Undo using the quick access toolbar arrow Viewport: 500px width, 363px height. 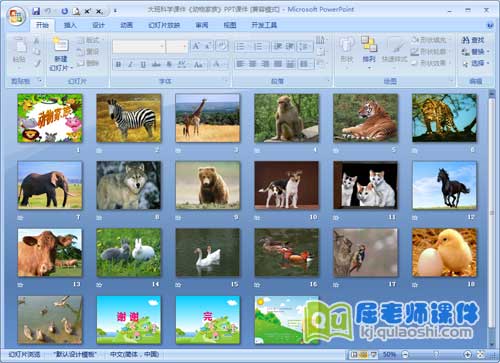click(48, 11)
